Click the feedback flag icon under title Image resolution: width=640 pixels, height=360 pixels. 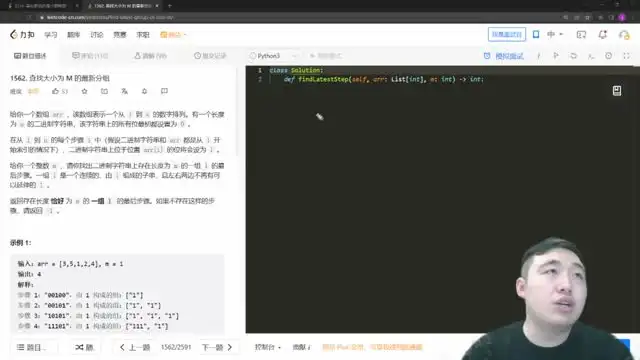click(164, 91)
